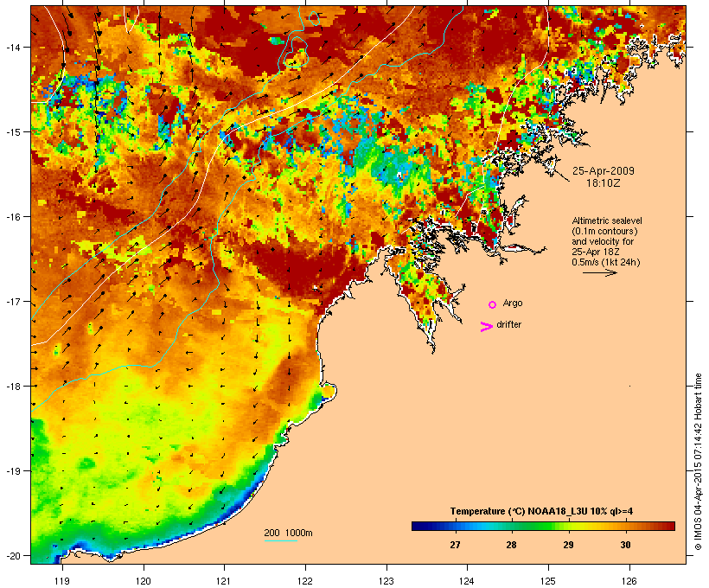Click the cyan 200m depth contour legend line
The image size is (709, 588).
[281, 540]
